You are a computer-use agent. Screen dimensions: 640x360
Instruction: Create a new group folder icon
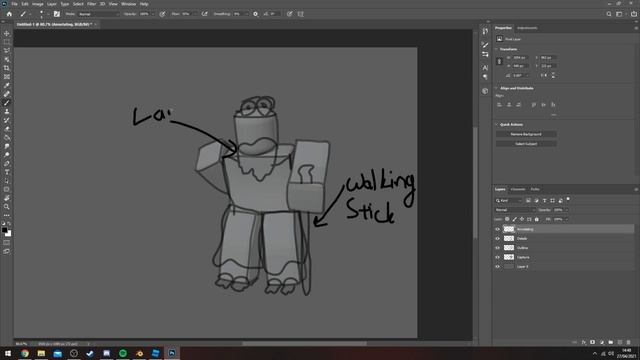611,342
